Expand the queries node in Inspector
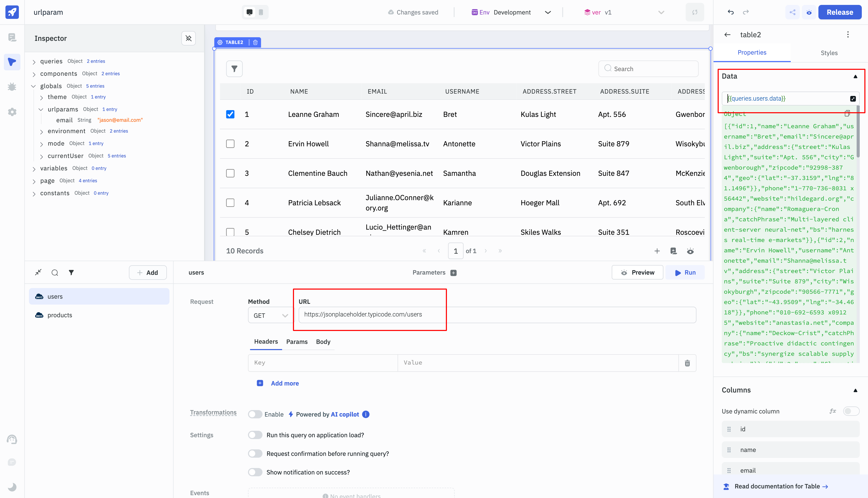 34,62
